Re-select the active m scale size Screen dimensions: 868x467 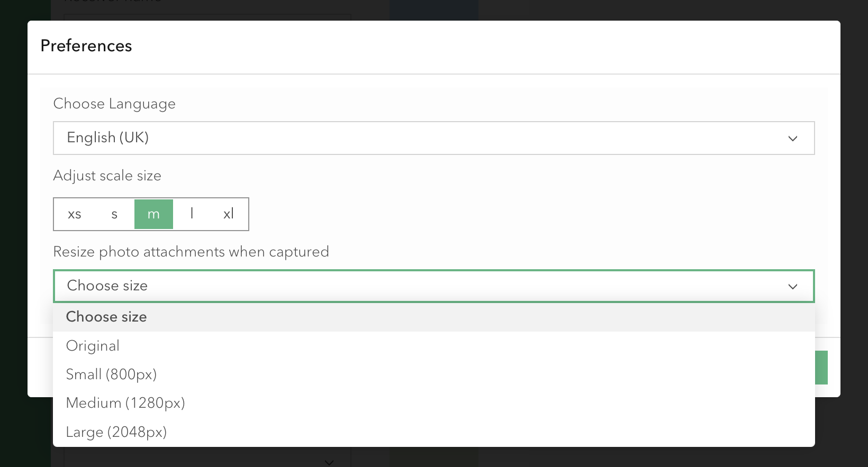tap(153, 214)
